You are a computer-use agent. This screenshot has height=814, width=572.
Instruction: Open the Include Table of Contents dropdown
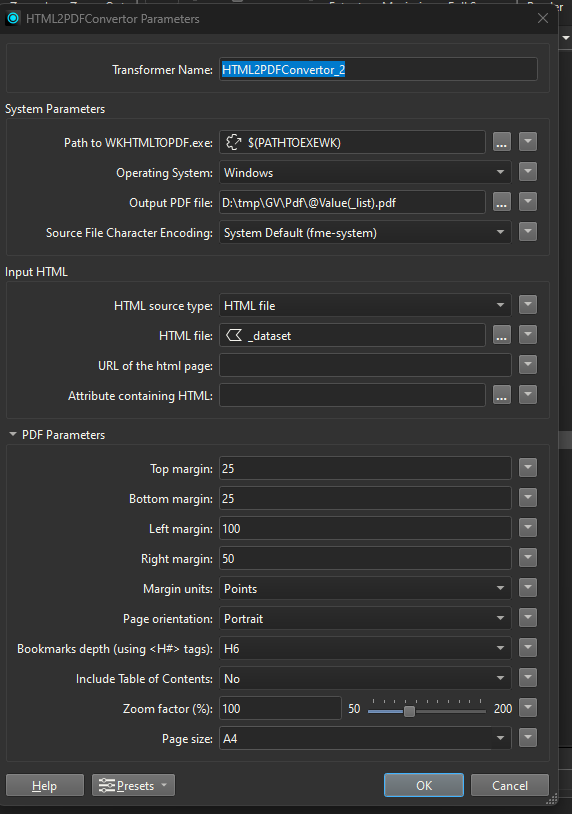365,679
